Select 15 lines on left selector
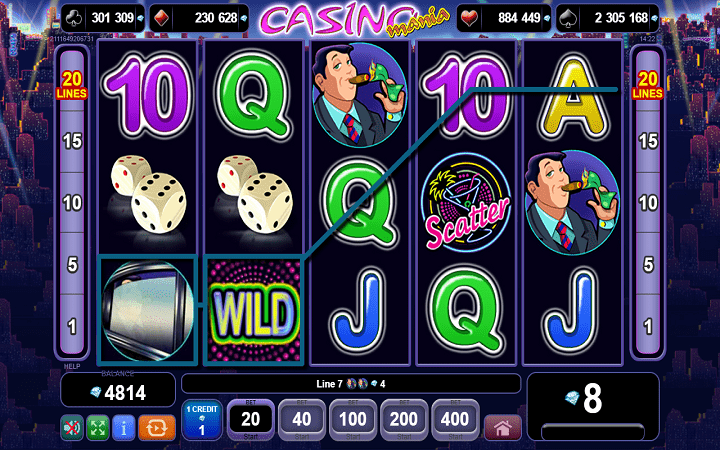The image size is (720, 450). (x=72, y=141)
